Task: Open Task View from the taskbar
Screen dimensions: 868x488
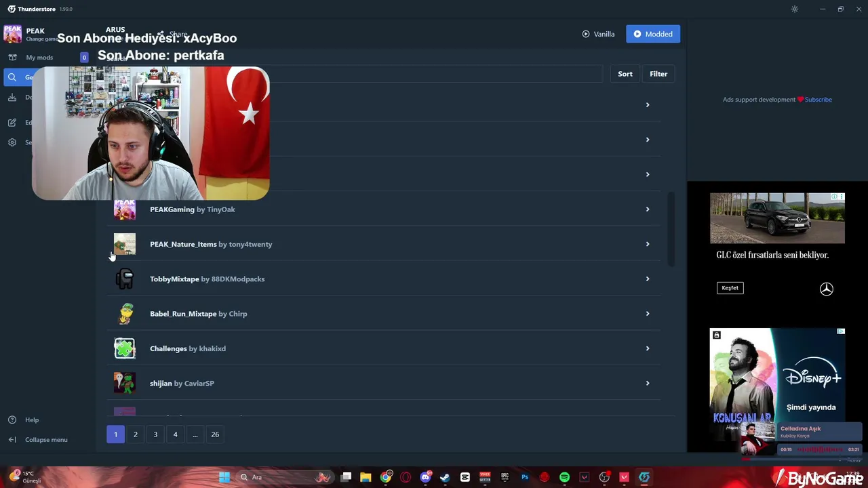Action: click(x=346, y=477)
